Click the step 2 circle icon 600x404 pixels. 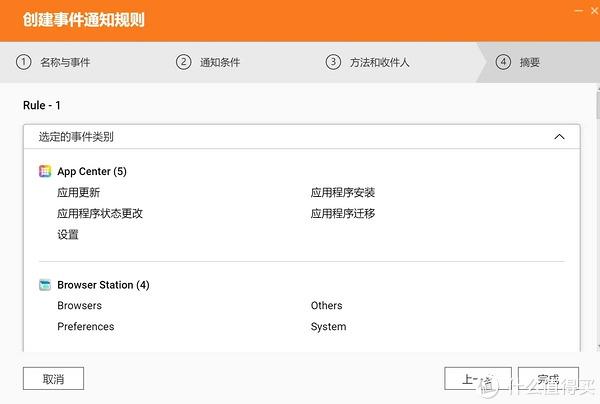pos(183,62)
